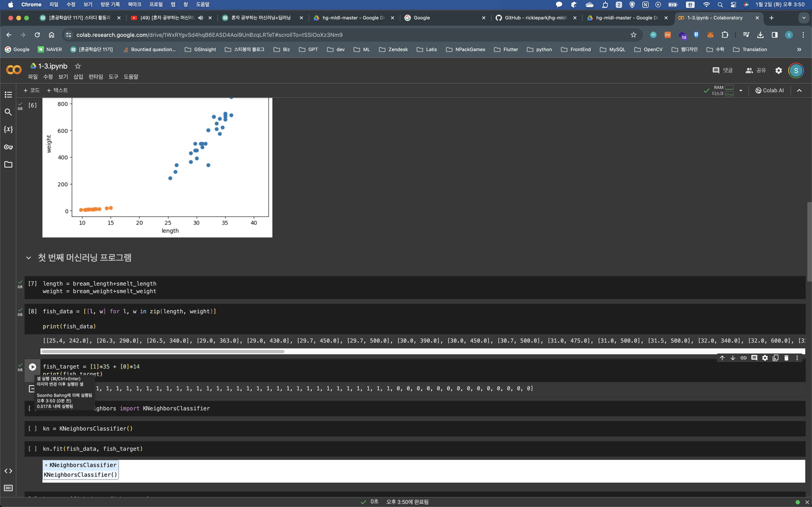Delete the selected cell with trash icon

point(786,358)
